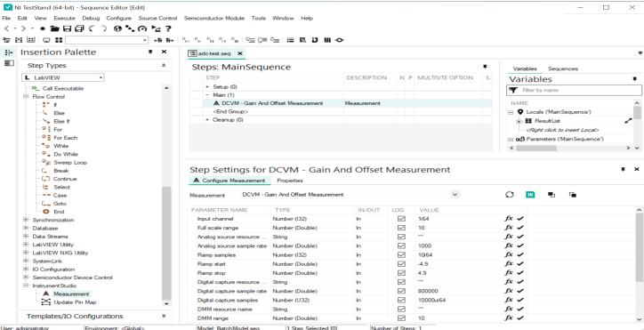Select the Measurement step type
Viewport: 644px width, 330px height.
[71, 294]
